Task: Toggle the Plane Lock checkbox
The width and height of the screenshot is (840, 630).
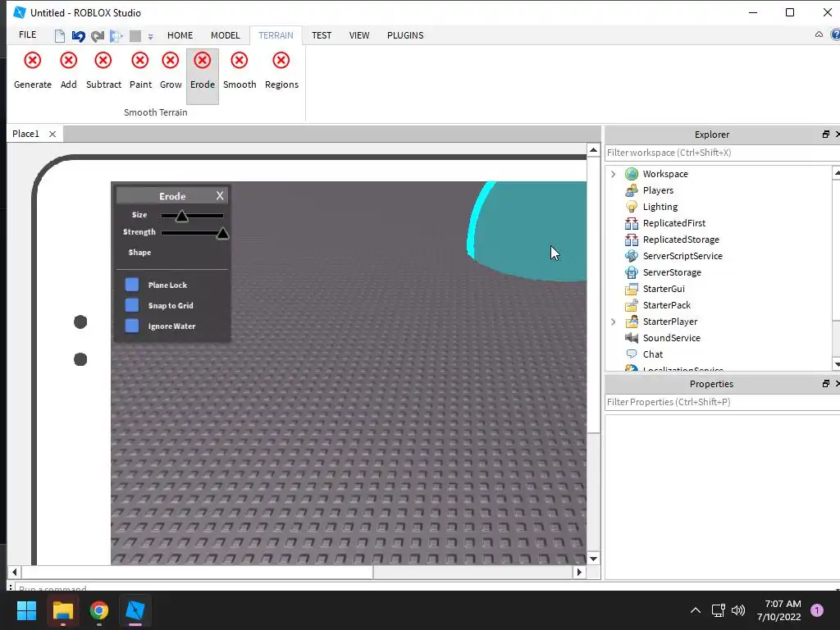Action: (132, 285)
